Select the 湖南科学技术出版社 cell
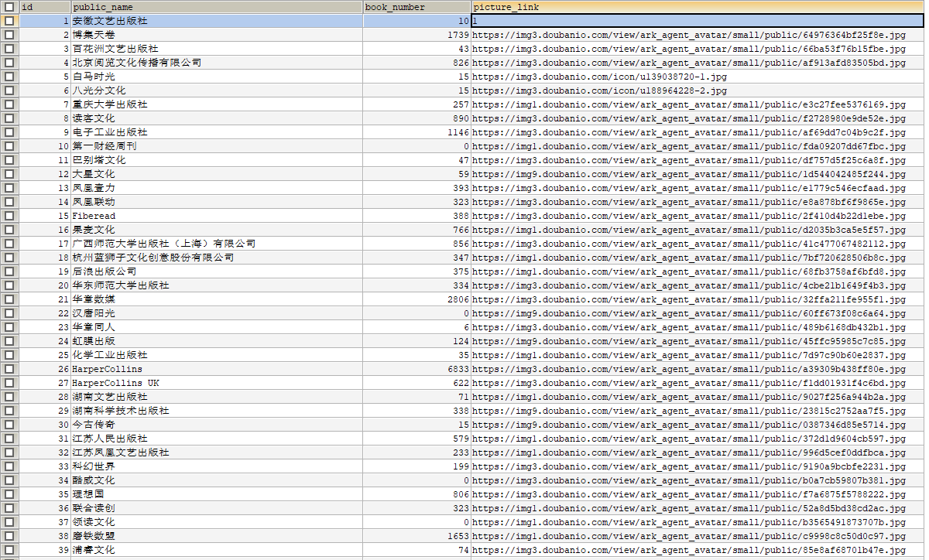Image resolution: width=929 pixels, height=560 pixels. (217, 411)
